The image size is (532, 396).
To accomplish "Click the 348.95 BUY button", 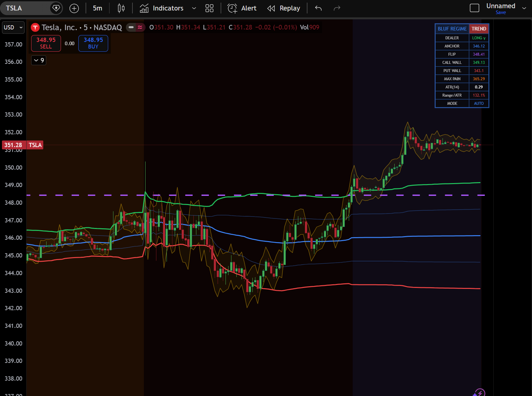I will (x=93, y=43).
